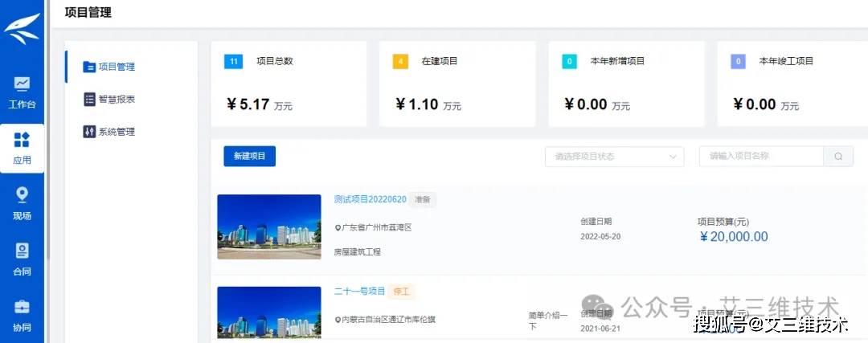
Task: Click the 系统管理 settings sliders icon
Action: coord(89,132)
